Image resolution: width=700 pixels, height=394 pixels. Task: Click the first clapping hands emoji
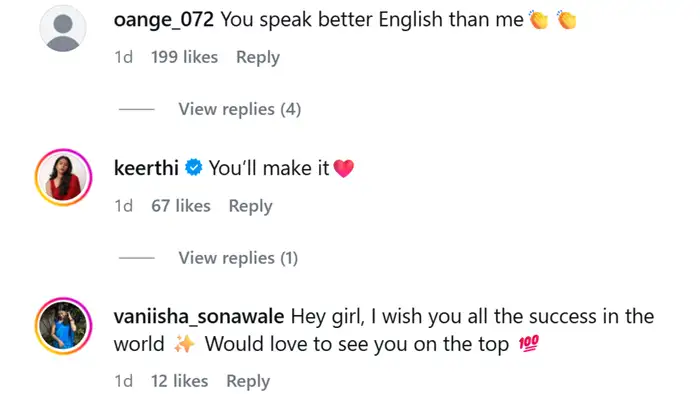click(538, 20)
